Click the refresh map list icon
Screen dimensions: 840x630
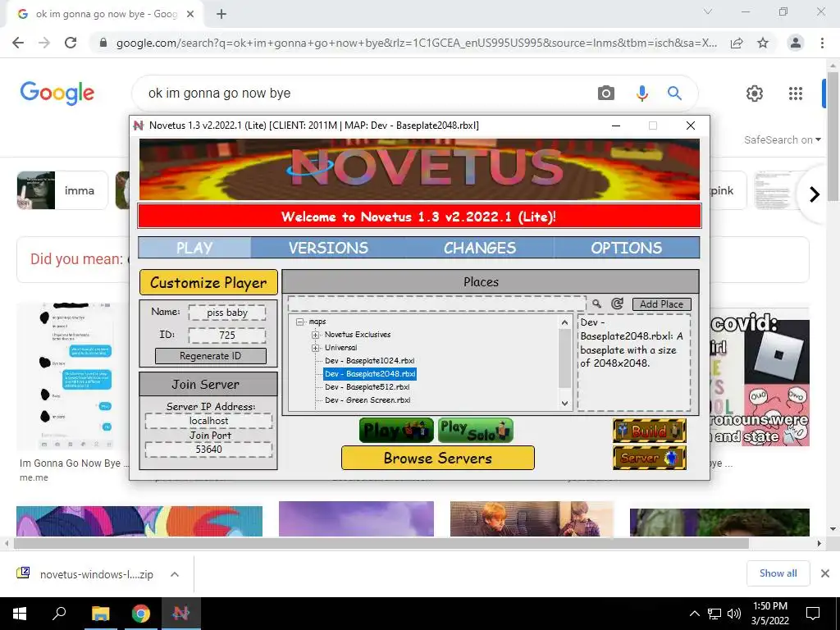click(617, 304)
